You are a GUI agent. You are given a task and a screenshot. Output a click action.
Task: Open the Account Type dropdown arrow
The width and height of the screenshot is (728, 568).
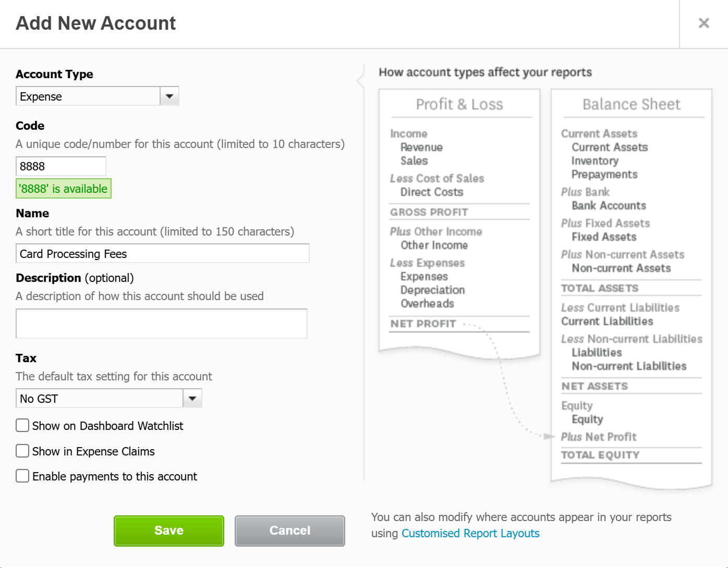tap(169, 96)
